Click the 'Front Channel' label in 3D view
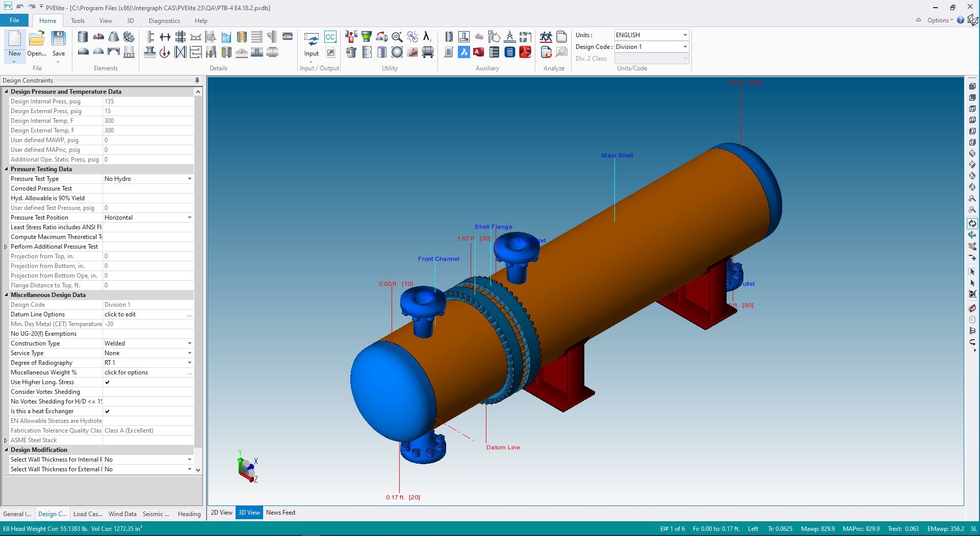 click(x=439, y=259)
